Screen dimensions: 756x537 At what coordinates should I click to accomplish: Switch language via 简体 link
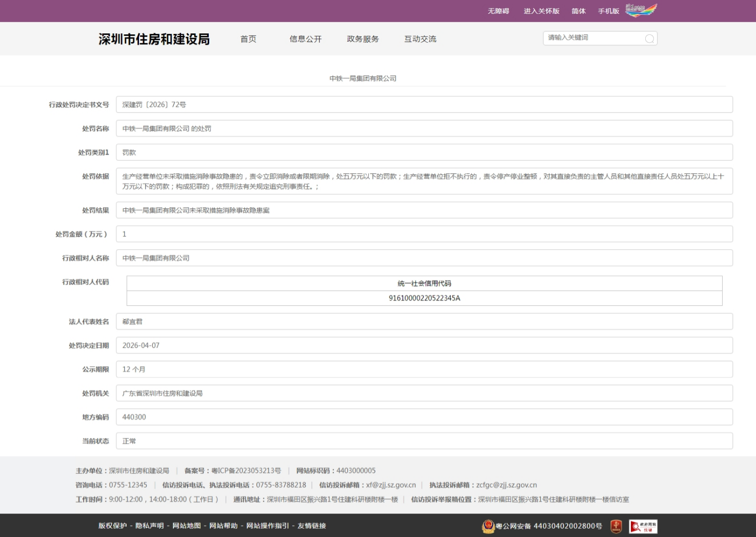[x=579, y=11]
